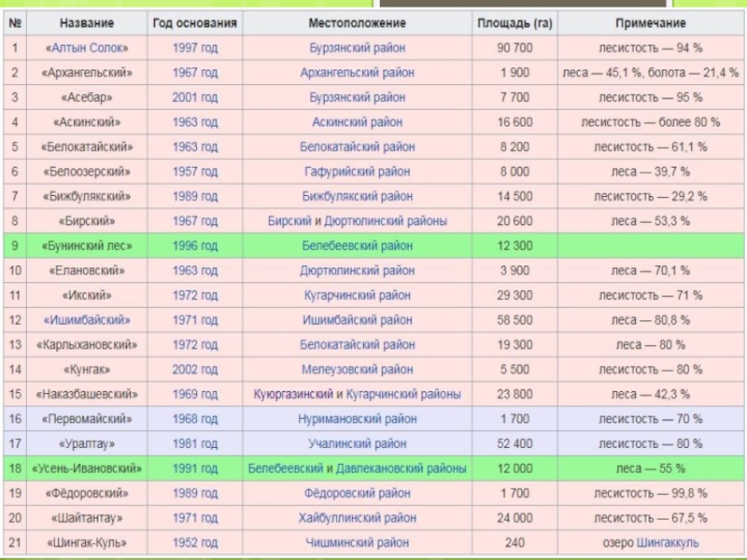The image size is (747, 560).
Task: Open the Гафурийский район link
Action: (358, 172)
